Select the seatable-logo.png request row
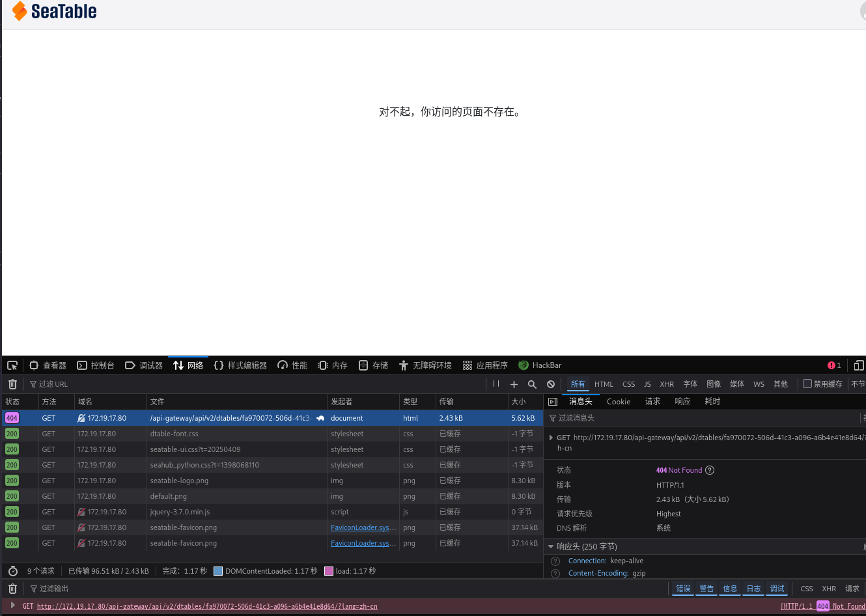 272,481
